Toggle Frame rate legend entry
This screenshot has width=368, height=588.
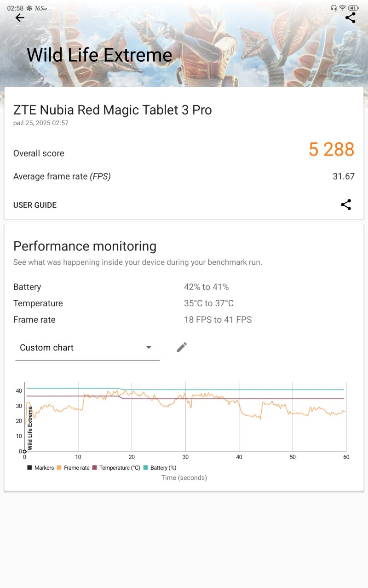pos(73,468)
